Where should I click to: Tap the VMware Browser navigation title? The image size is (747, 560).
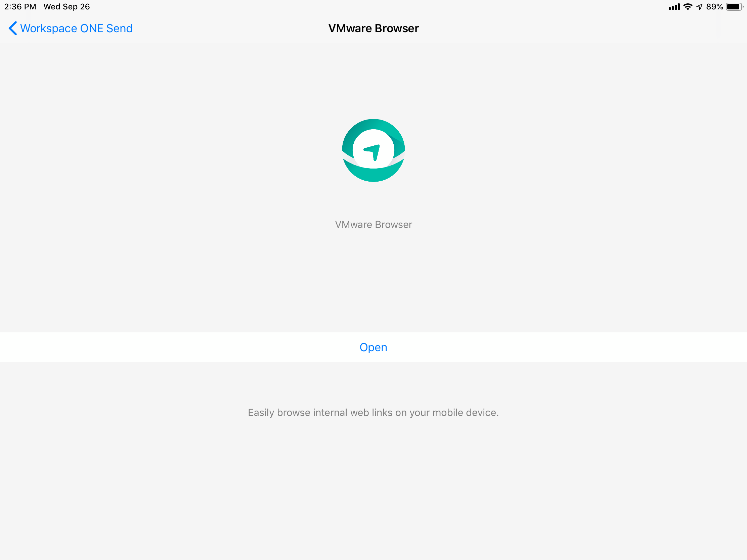tap(373, 28)
